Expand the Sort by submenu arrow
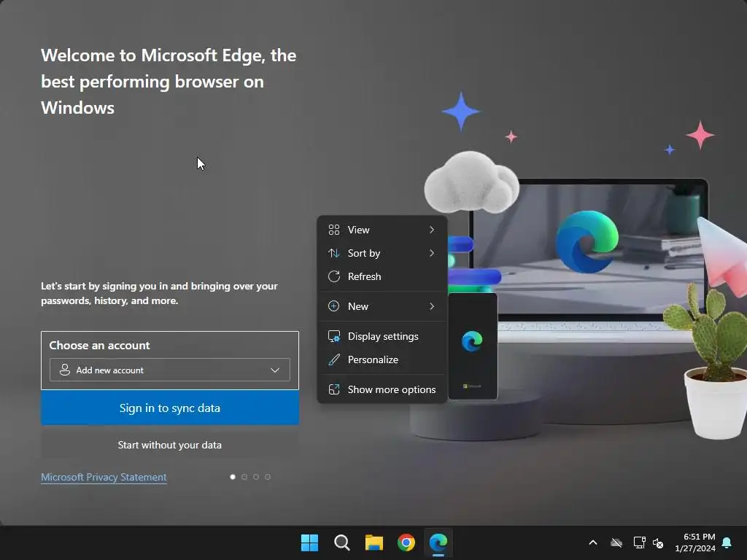The width and height of the screenshot is (747, 560). tap(432, 253)
